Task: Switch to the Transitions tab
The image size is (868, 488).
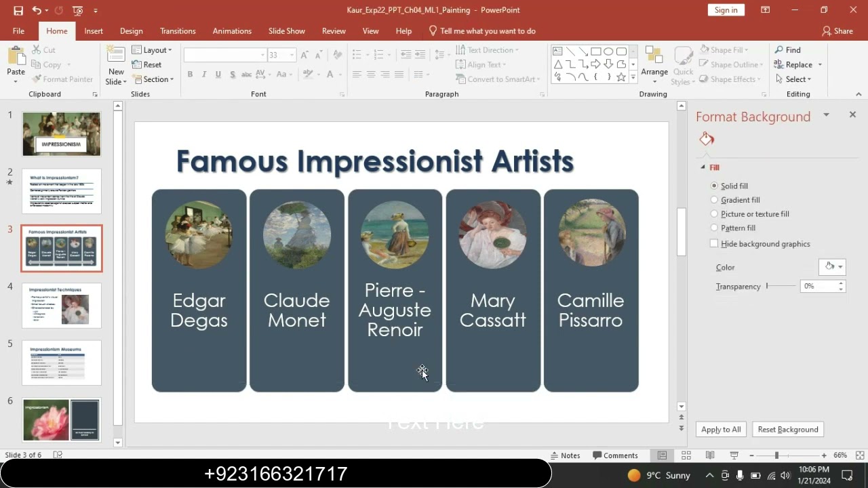Action: coord(178,31)
